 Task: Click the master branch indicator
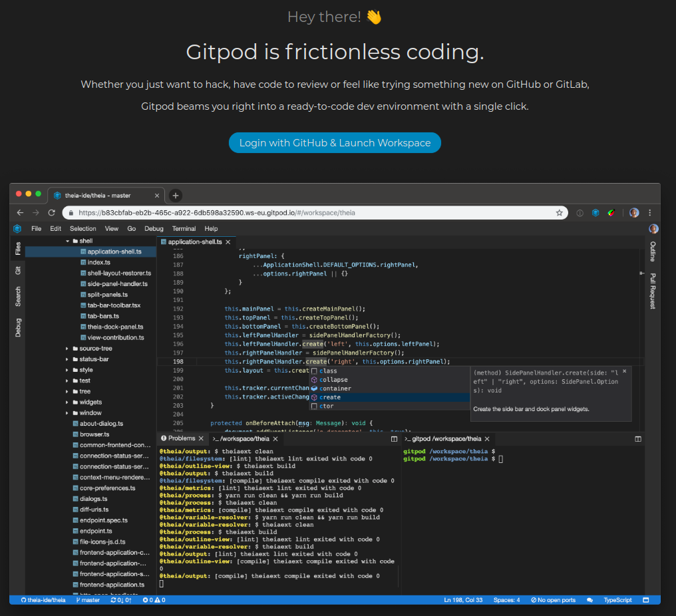(x=88, y=599)
